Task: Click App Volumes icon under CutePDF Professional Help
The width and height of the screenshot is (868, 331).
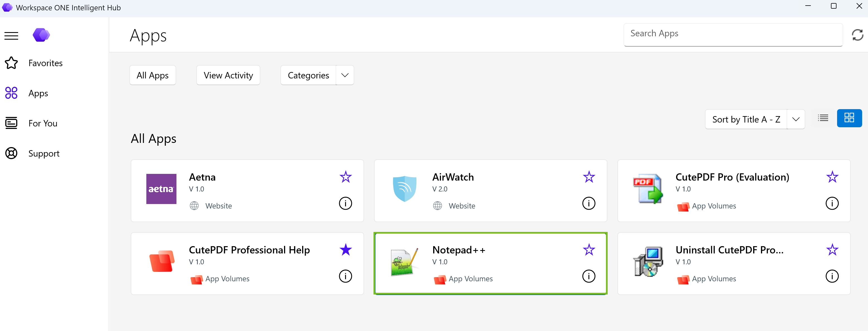Action: (x=197, y=280)
